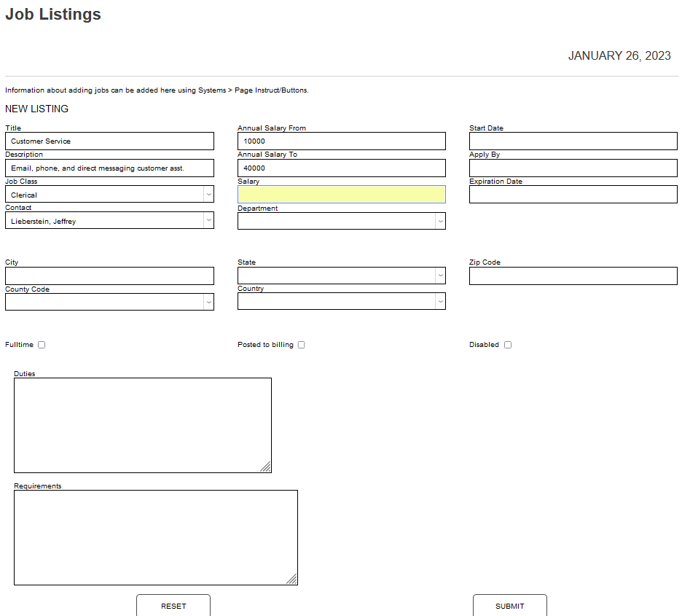Enable the Fulltime checkbox
This screenshot has width=682, height=616.
pos(42,345)
